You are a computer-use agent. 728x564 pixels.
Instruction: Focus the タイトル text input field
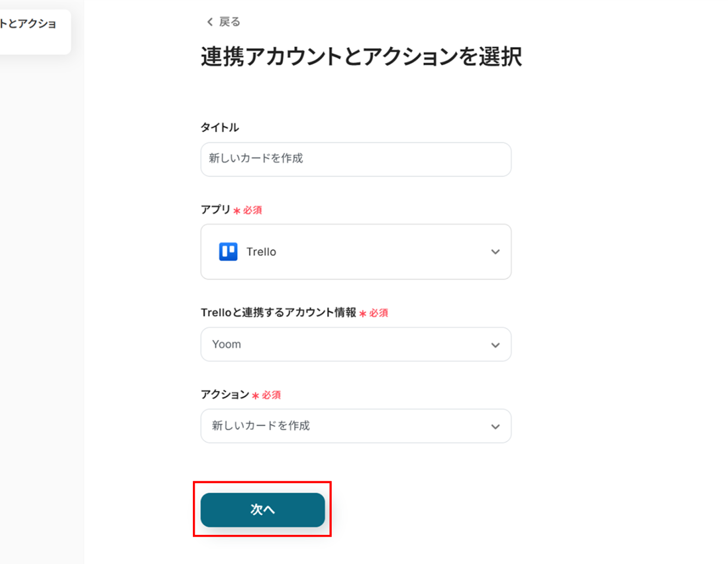pos(355,159)
